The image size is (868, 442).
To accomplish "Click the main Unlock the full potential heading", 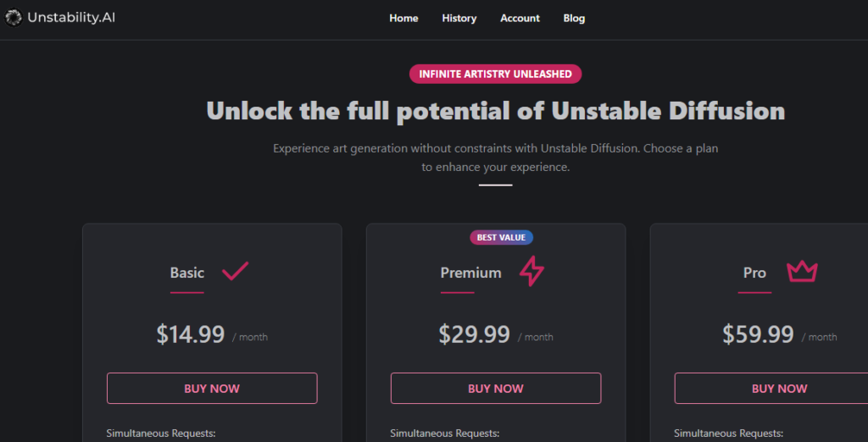I will (x=495, y=111).
